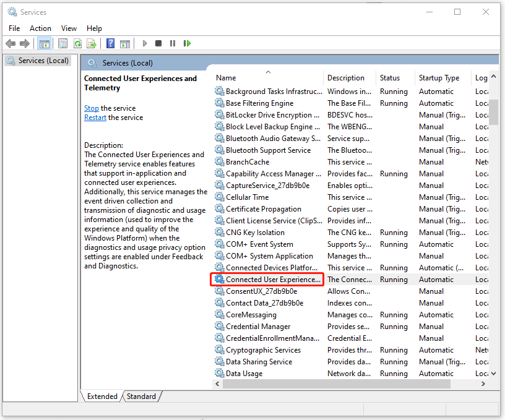Image resolution: width=505 pixels, height=420 pixels.
Task: Click gear icon beside Cellular Time
Action: point(220,197)
